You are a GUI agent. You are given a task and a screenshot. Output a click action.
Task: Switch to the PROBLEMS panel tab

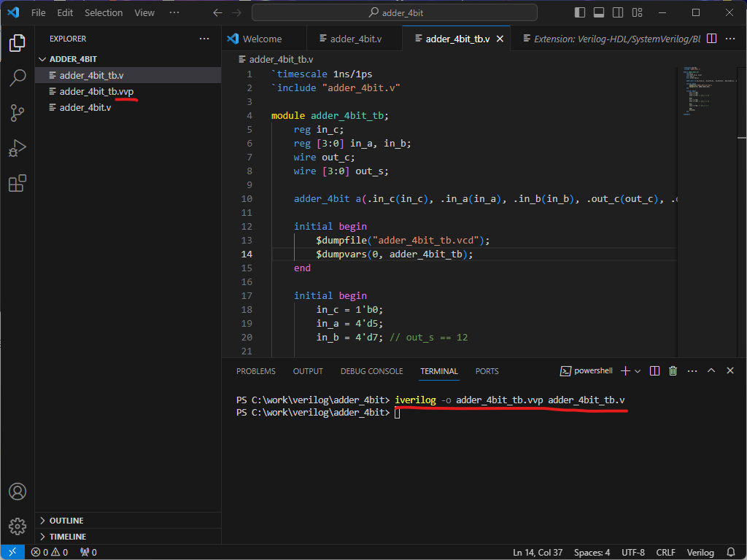[x=255, y=371]
